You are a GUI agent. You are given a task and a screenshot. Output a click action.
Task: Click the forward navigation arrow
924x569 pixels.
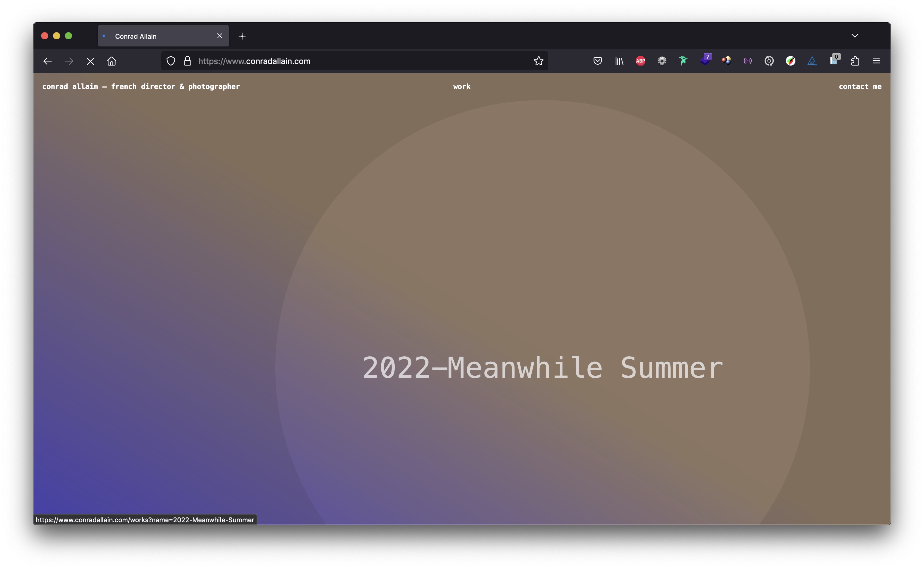coord(69,61)
